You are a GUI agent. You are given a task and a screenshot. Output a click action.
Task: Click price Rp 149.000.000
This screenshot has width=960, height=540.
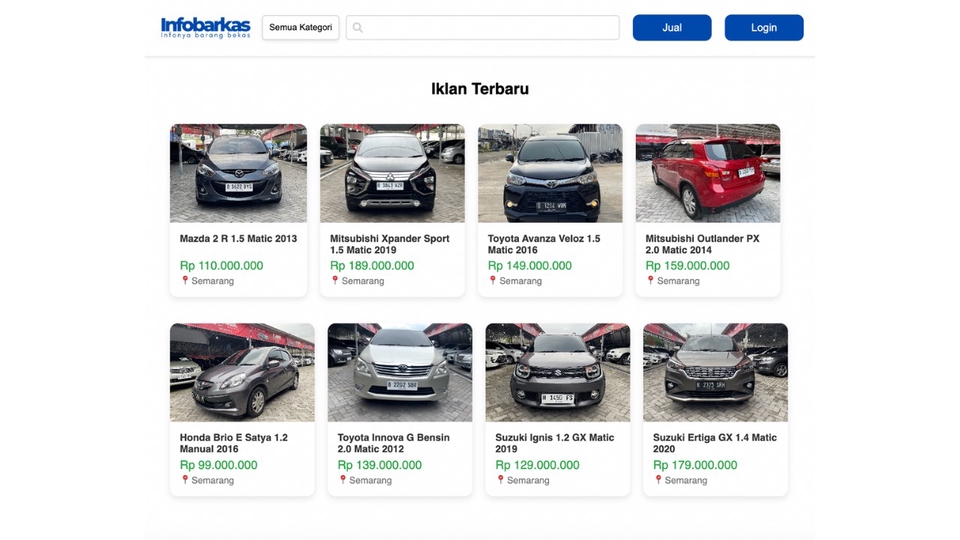tap(530, 266)
